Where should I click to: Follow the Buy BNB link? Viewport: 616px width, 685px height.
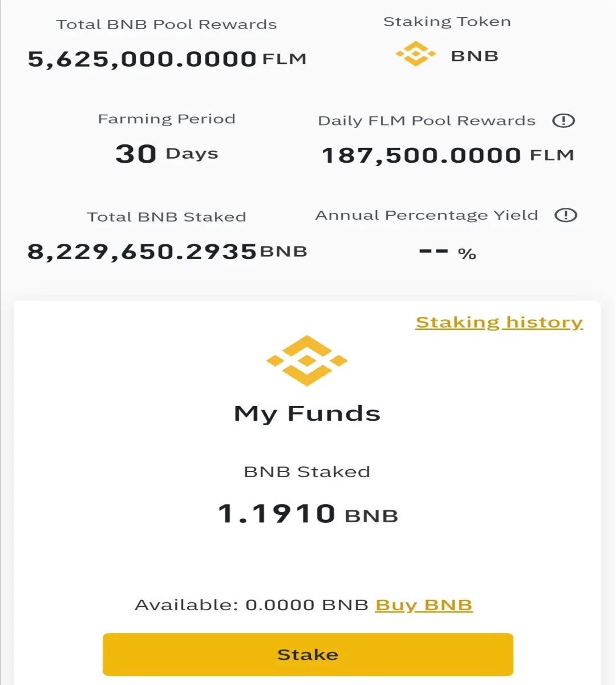point(424,605)
